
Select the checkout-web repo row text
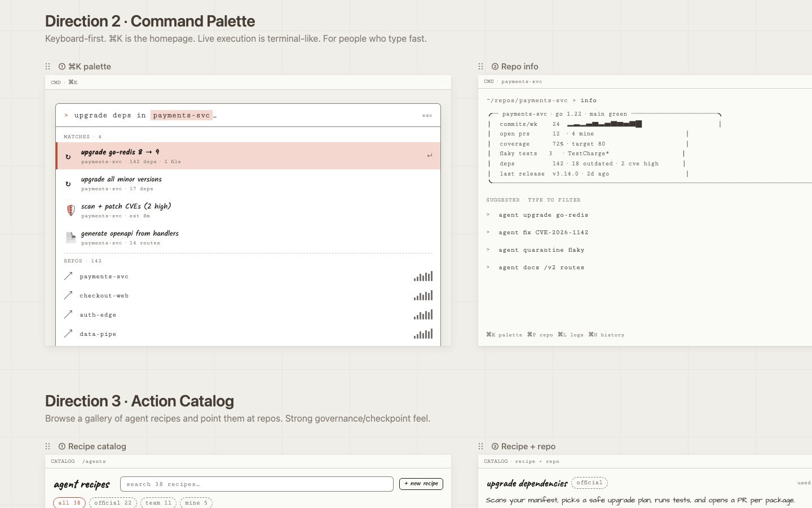[x=104, y=296]
